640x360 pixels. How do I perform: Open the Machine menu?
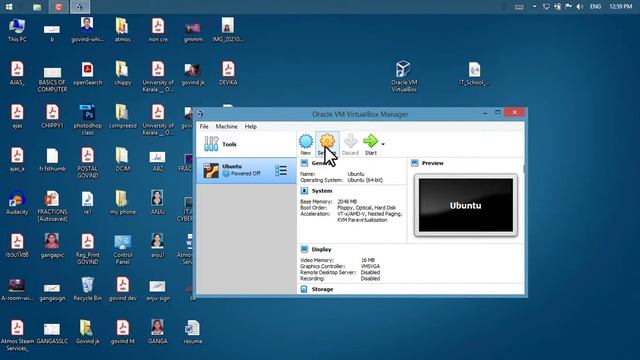pos(226,127)
